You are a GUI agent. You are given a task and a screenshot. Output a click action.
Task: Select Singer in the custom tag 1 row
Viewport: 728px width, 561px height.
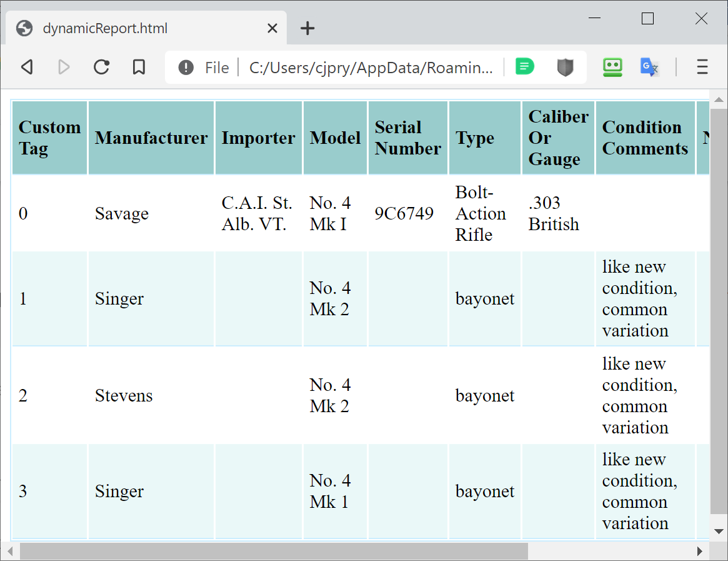coord(151,299)
